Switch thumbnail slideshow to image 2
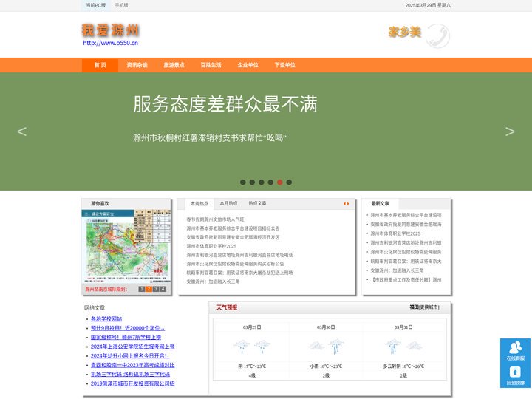 (149, 289)
